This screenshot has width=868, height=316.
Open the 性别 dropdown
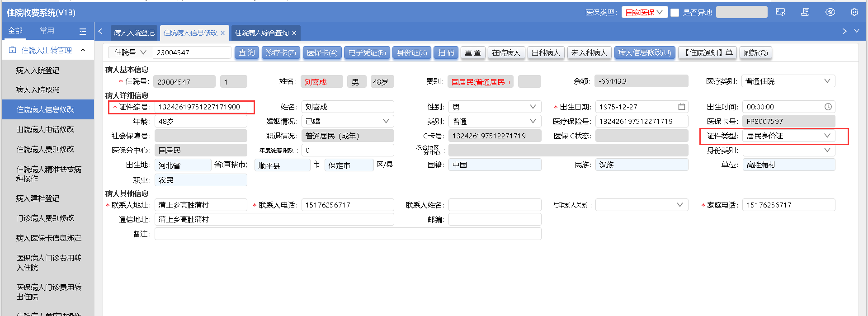click(495, 107)
